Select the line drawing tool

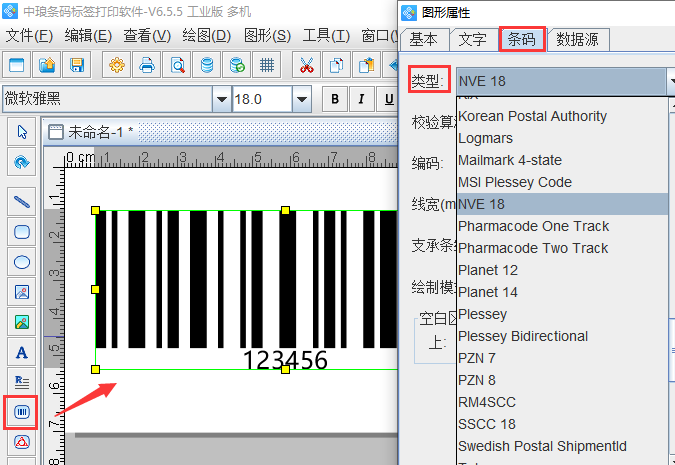(22, 202)
